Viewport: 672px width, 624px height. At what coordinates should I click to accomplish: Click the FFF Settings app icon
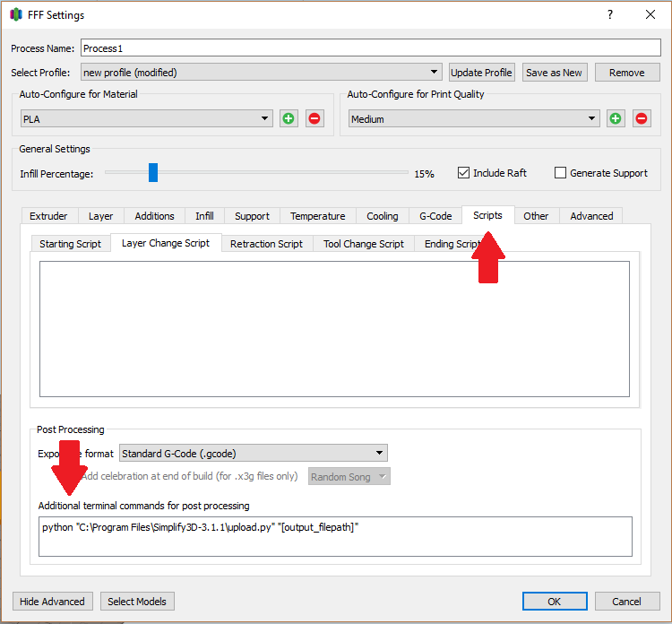[x=16, y=14]
